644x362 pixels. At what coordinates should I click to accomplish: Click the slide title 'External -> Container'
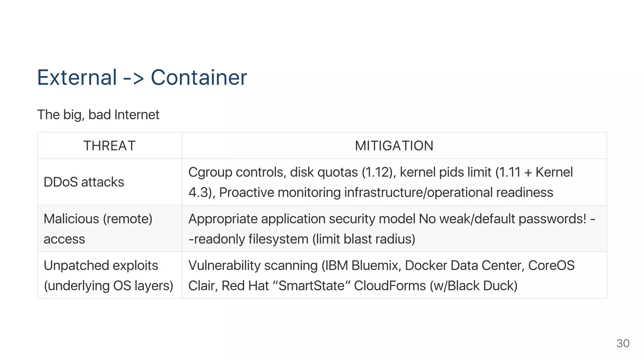click(142, 77)
